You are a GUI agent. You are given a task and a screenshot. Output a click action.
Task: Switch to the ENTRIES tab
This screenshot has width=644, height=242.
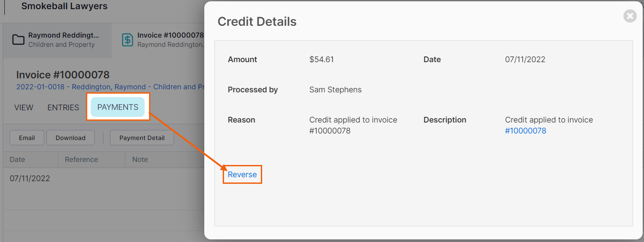pyautogui.click(x=63, y=107)
